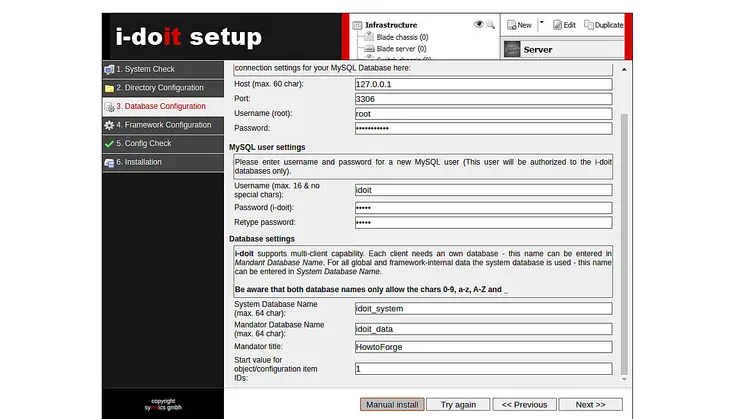Open step 5. Config Check
750x419 pixels.
click(163, 143)
